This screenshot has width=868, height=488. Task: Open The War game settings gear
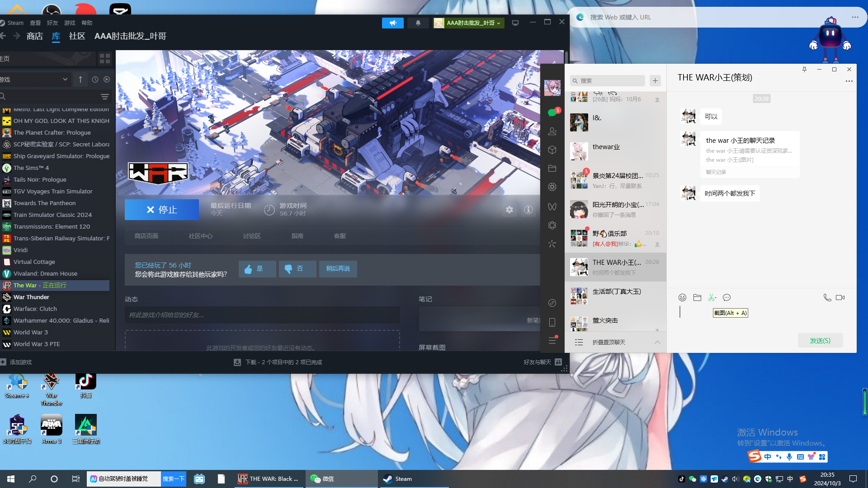click(509, 210)
